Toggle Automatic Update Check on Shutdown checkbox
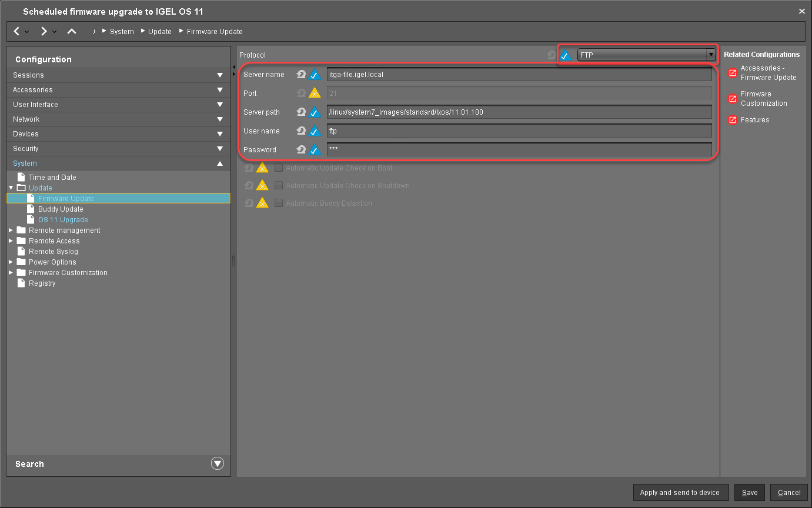The height and width of the screenshot is (508, 812). [279, 186]
